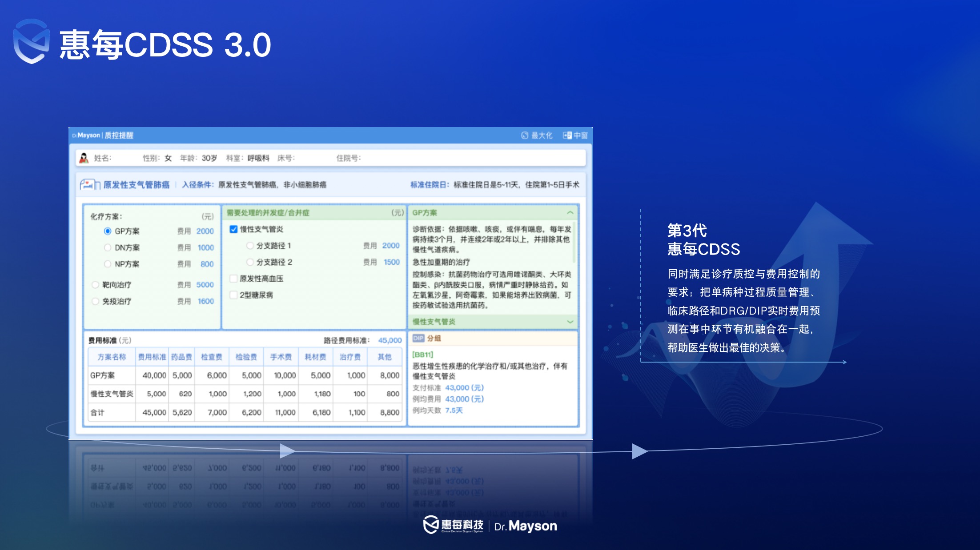Click the [BB11] DIP group code
The image size is (980, 550).
(422, 355)
